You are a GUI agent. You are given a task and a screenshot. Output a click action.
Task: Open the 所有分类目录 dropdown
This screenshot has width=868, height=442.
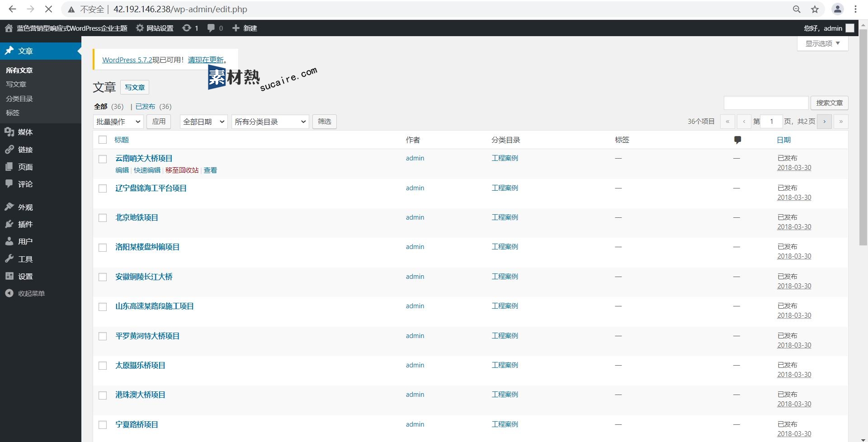[270, 122]
